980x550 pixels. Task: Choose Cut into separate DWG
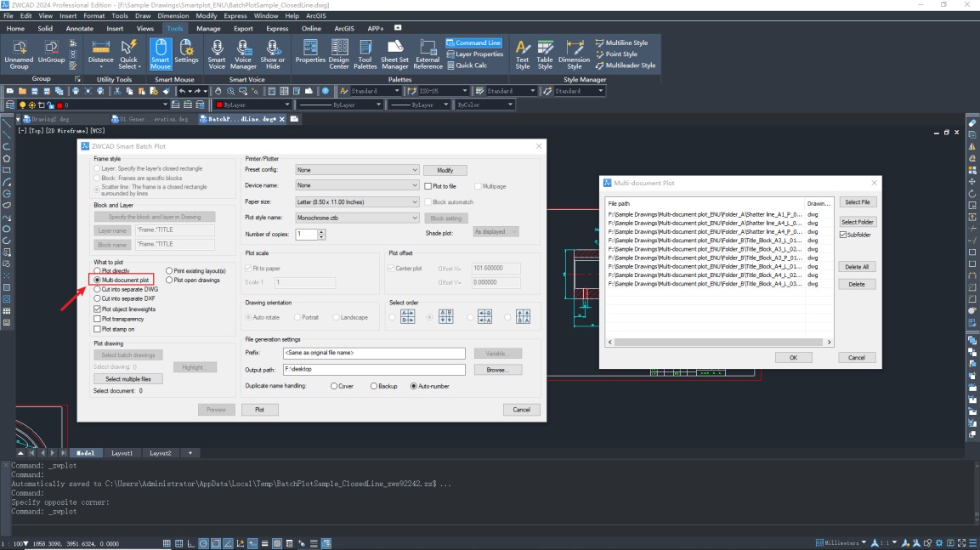coord(126,289)
